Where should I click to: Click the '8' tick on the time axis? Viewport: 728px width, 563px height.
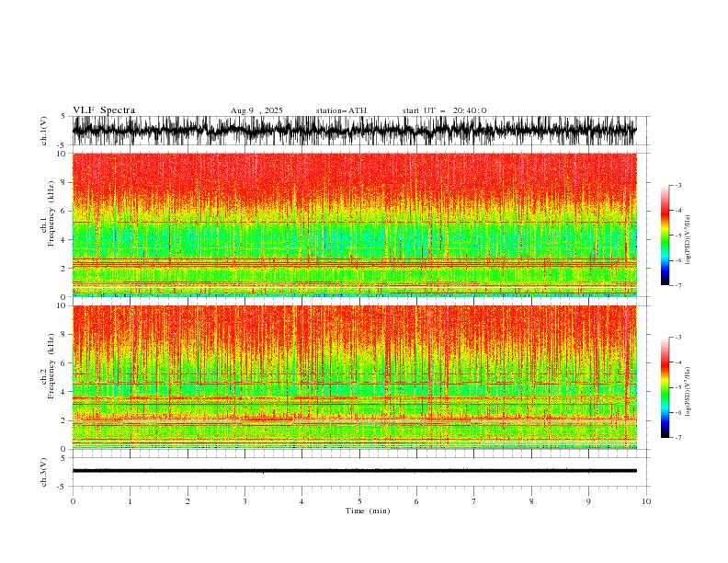point(531,501)
